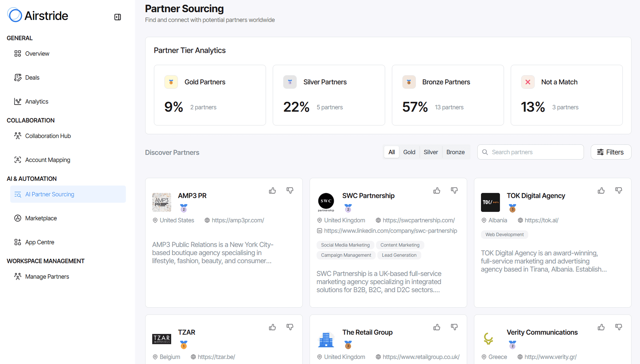640x364 pixels.
Task: Click the Analytics chart icon
Action: tap(18, 102)
